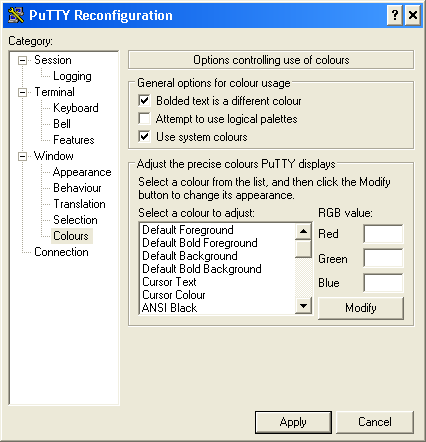Select Window category

coord(53,156)
